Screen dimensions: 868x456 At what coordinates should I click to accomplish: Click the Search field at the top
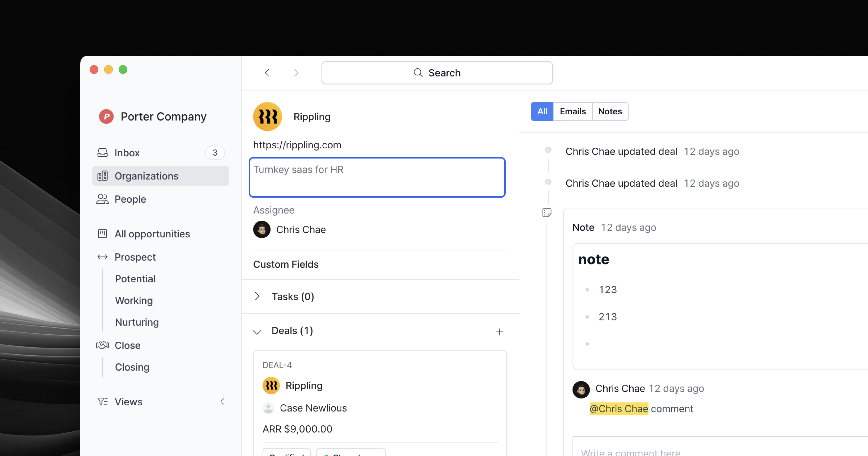coord(437,73)
